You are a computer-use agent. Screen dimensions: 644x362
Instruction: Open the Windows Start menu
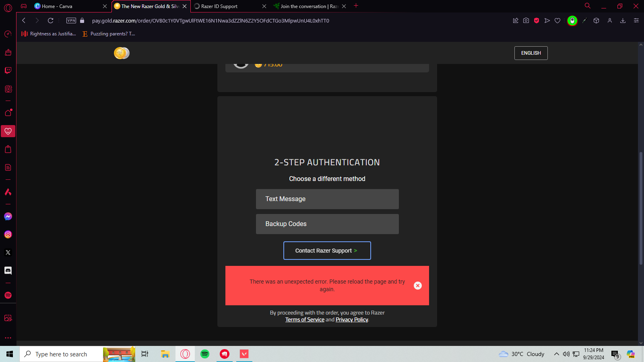pyautogui.click(x=10, y=354)
